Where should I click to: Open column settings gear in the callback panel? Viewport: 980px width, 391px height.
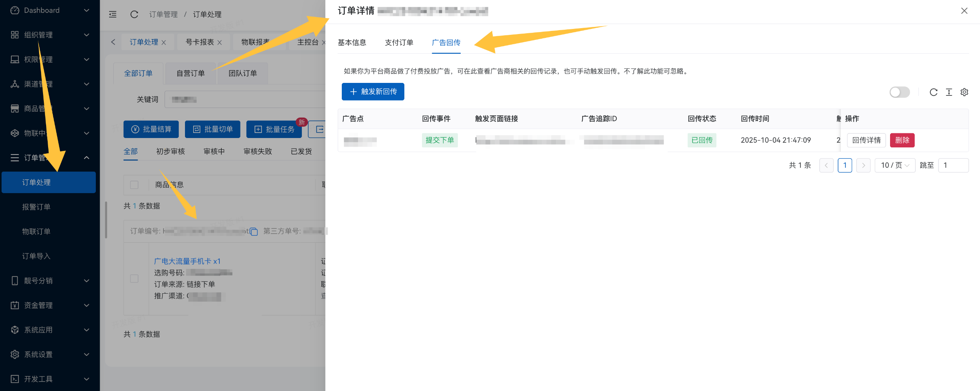coord(964,92)
